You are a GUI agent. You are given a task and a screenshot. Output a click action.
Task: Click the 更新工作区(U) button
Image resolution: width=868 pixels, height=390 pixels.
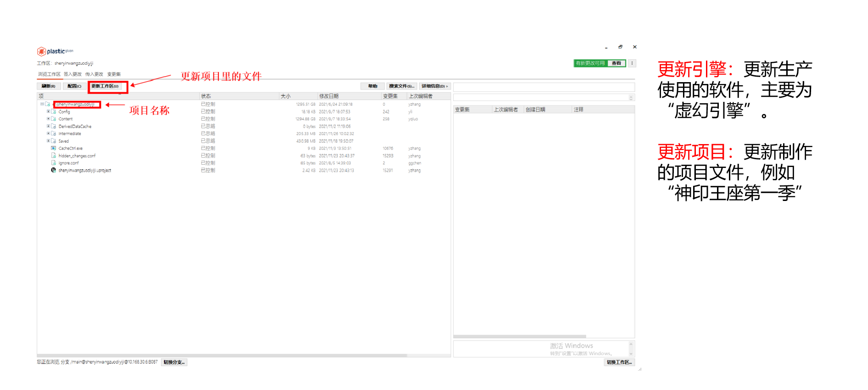click(x=105, y=86)
